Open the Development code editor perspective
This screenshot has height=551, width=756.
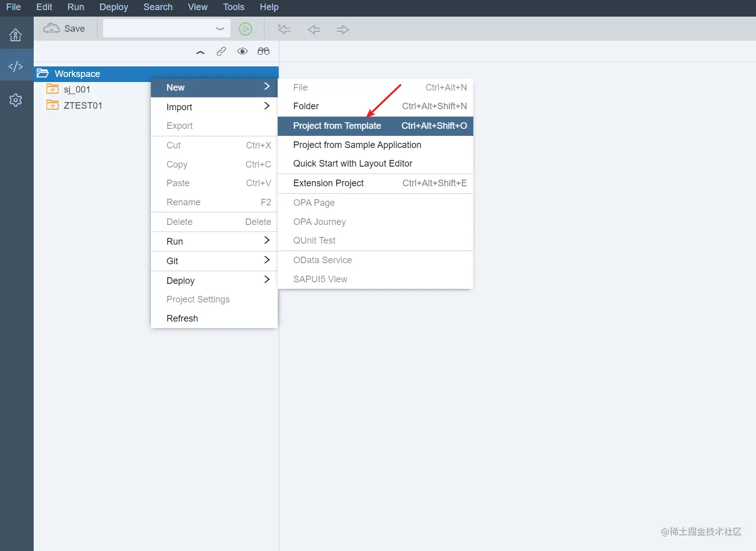click(x=16, y=65)
